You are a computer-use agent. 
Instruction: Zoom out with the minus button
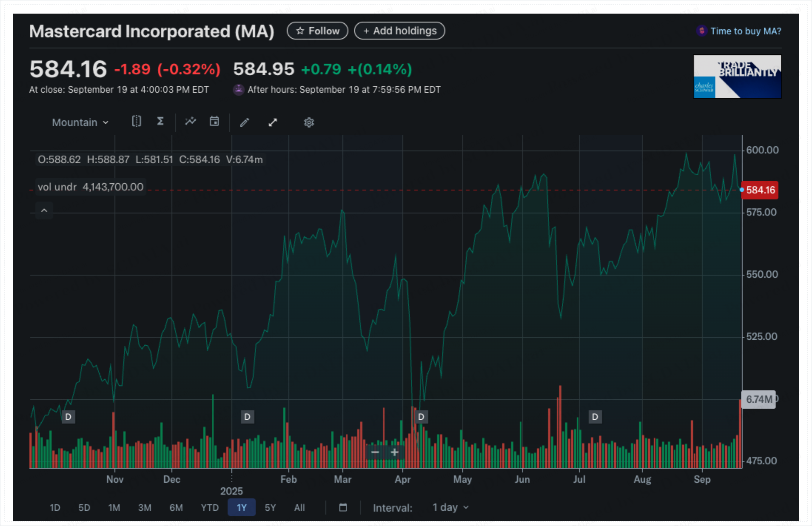coord(375,452)
